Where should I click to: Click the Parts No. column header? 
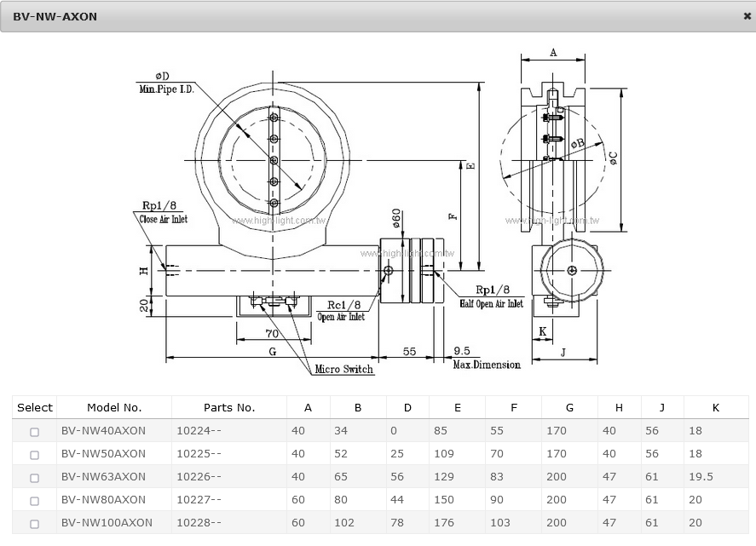[228, 408]
